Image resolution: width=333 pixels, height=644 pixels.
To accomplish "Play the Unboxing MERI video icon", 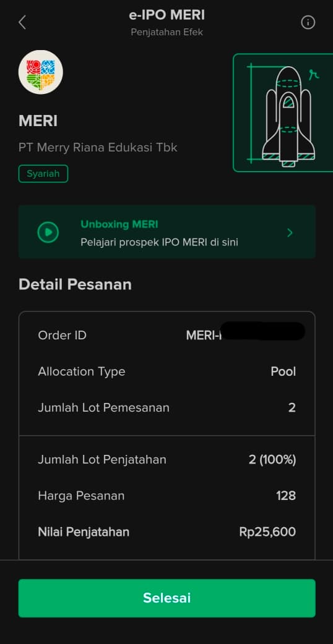I will (48, 232).
